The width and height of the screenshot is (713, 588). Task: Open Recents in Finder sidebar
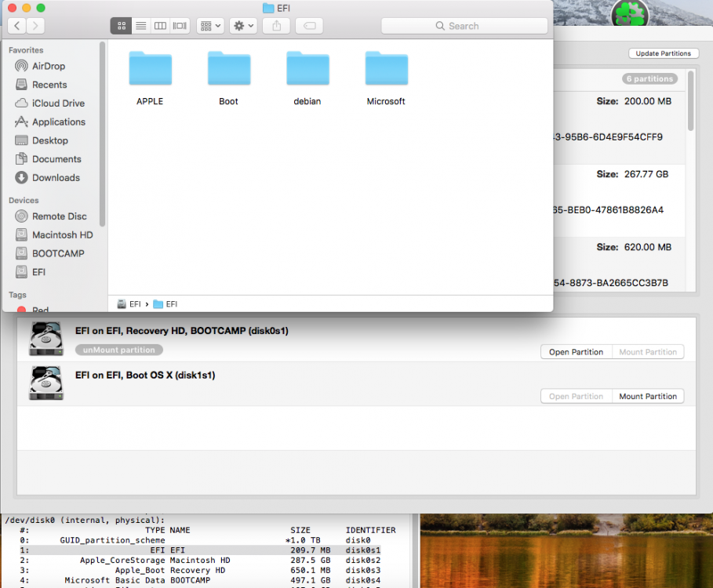49,85
